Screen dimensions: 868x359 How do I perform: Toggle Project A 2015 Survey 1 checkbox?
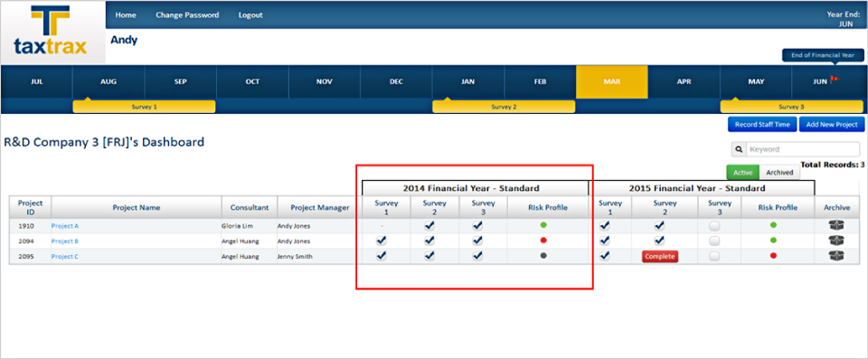(605, 225)
